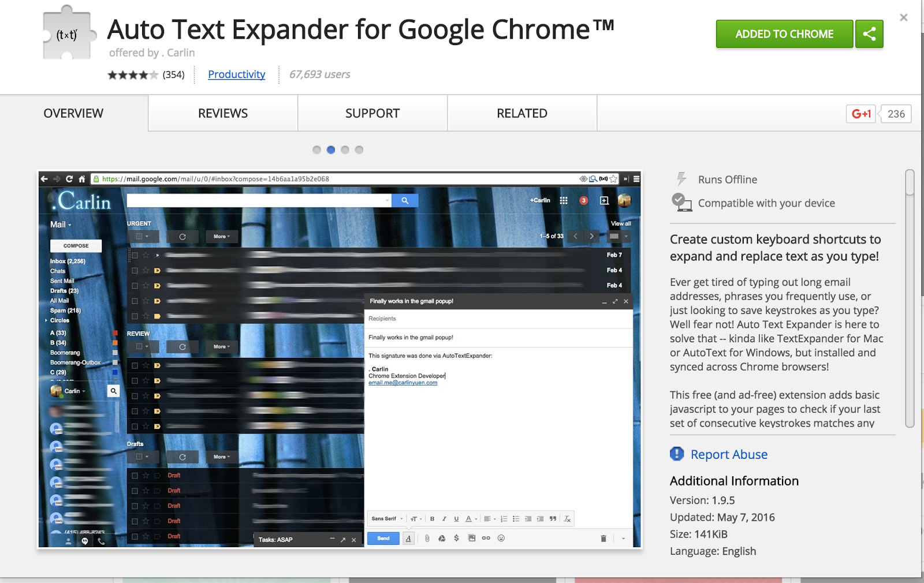
Task: Click the fourth carousel dot
Action: tap(359, 150)
